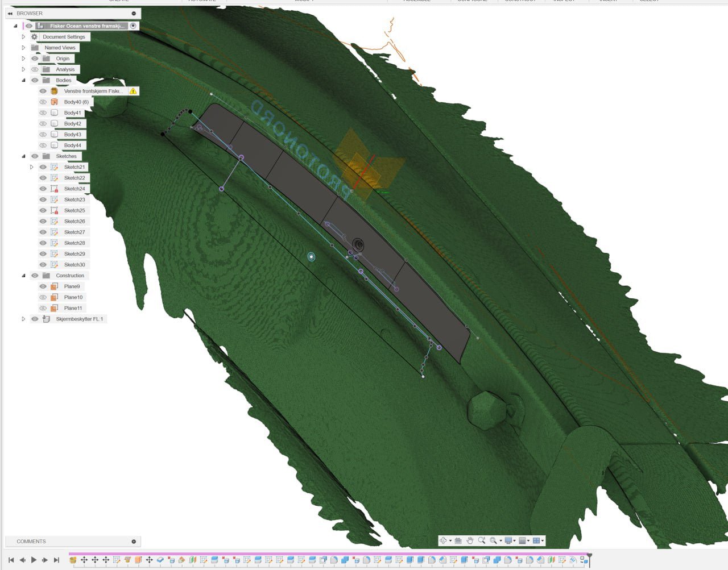Open the Viewports layout icon
Image resolution: width=728 pixels, height=570 pixels.
536,540
